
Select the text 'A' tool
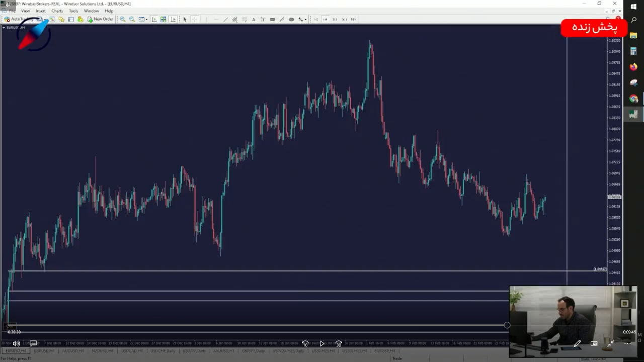coord(254,19)
